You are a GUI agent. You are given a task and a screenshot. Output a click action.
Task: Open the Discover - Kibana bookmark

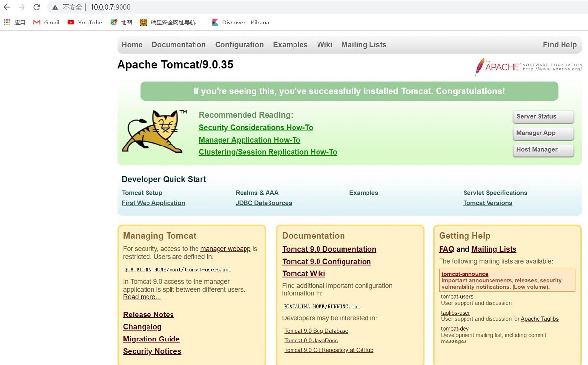point(240,22)
